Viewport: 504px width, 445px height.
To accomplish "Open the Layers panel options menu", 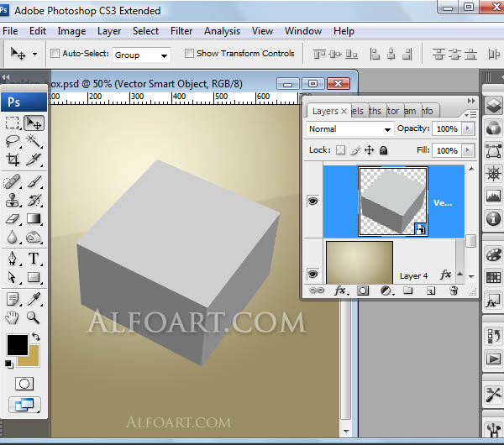I will (471, 114).
